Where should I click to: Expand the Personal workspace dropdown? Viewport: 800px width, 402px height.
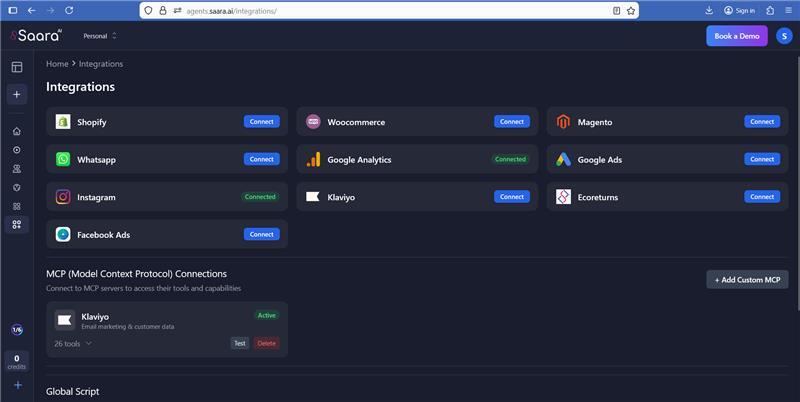click(100, 36)
